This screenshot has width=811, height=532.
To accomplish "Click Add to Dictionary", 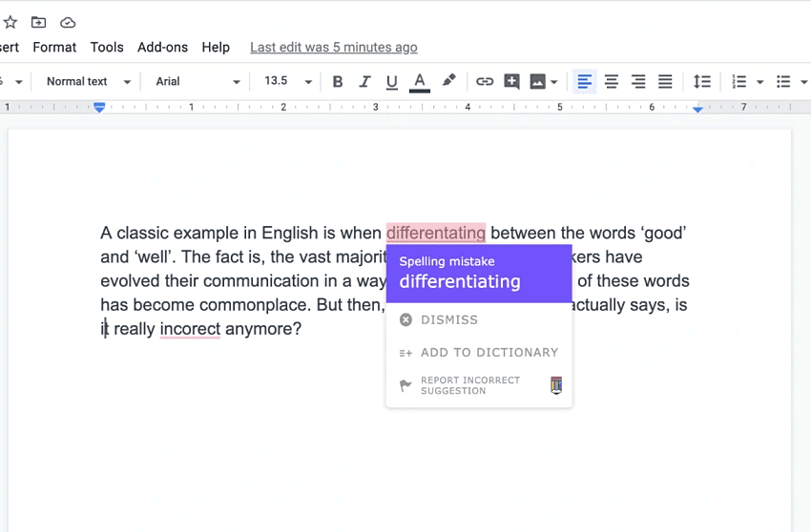I will pyautogui.click(x=479, y=353).
